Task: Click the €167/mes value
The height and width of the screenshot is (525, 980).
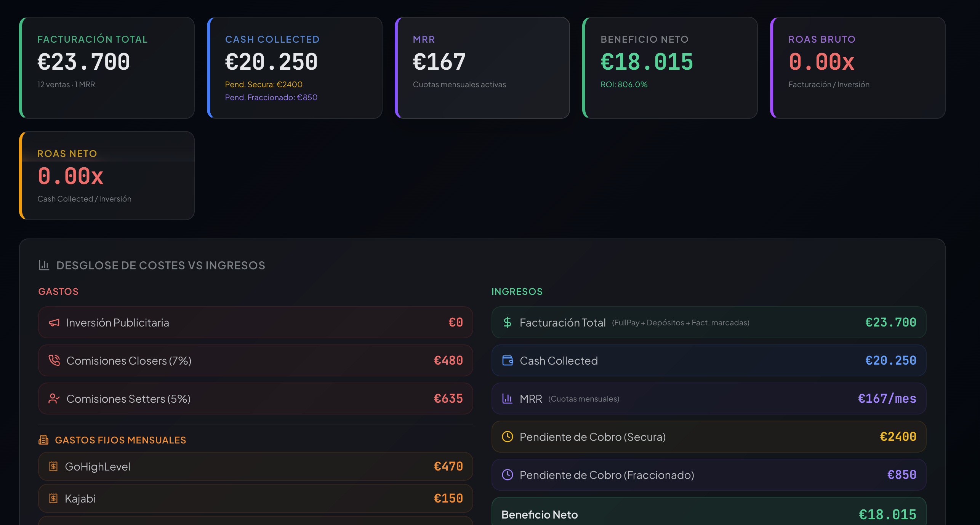Action: point(887,399)
